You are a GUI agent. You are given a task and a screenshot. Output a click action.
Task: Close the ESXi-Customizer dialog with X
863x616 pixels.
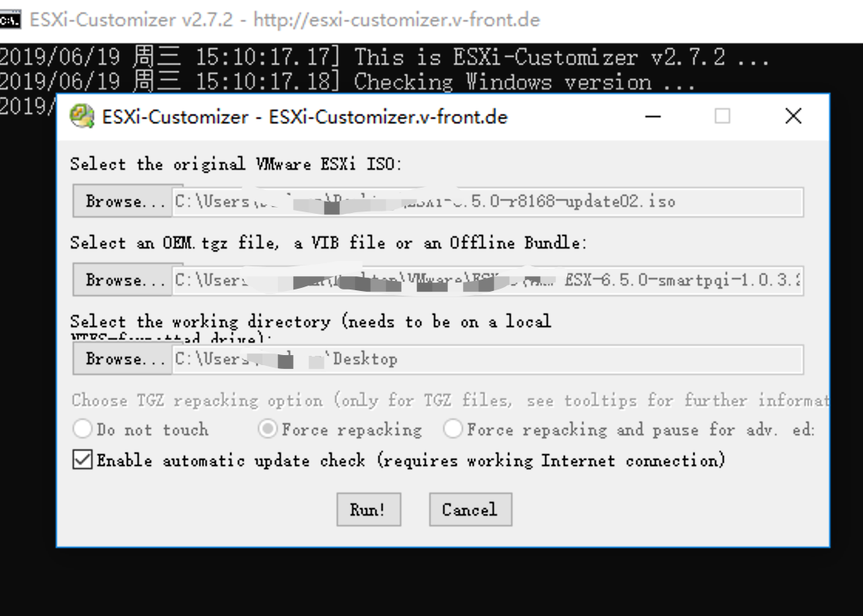pos(793,116)
